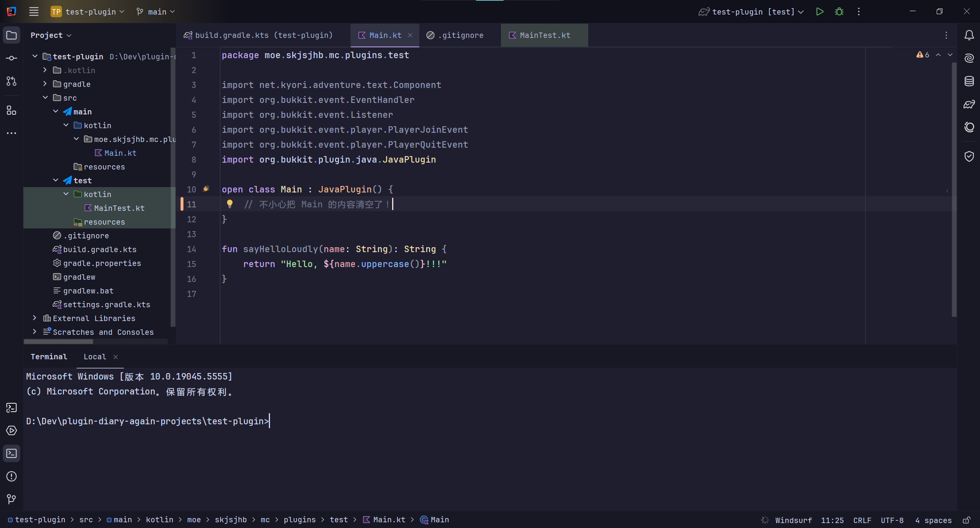
Task: Open the Problems tool window icon
Action: [x=11, y=476]
